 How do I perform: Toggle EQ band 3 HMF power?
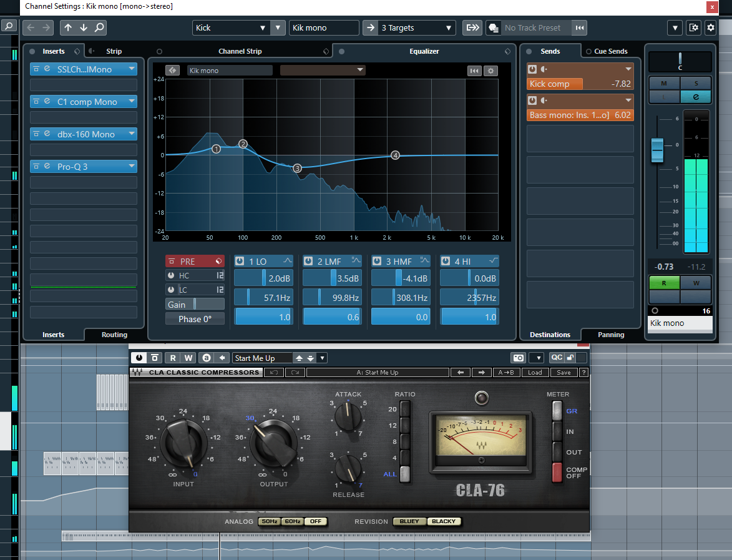[377, 261]
